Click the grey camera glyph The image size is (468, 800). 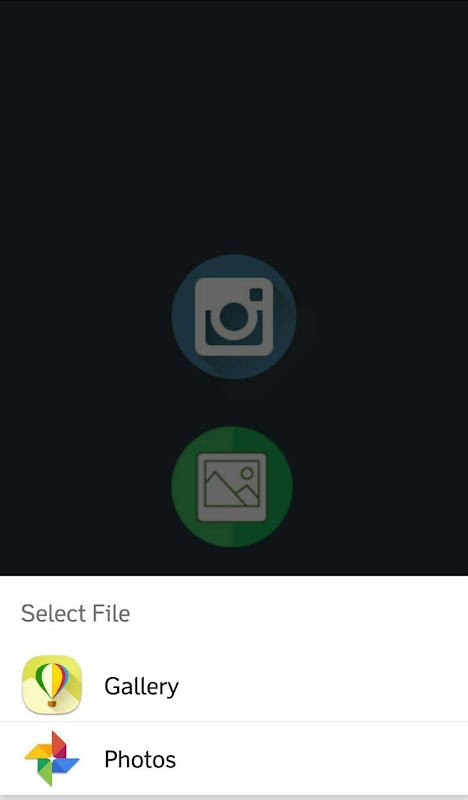coord(234,317)
